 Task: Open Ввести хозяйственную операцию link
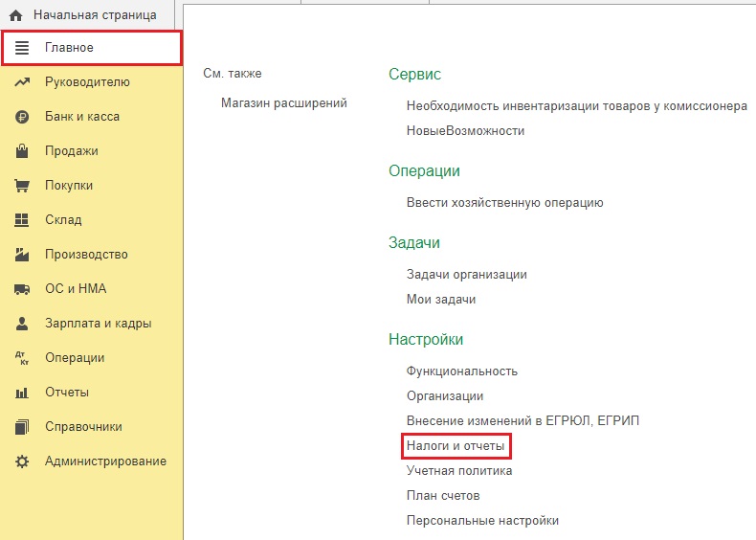click(x=505, y=202)
